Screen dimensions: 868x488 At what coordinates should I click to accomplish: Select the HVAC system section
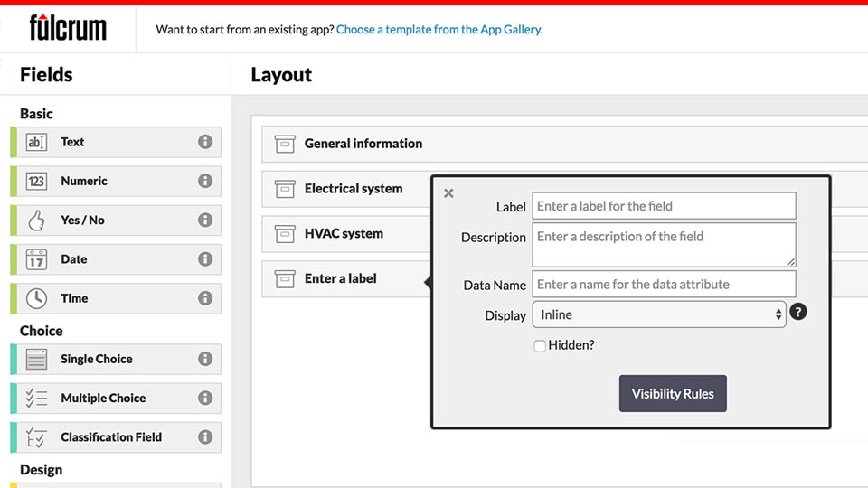(344, 233)
